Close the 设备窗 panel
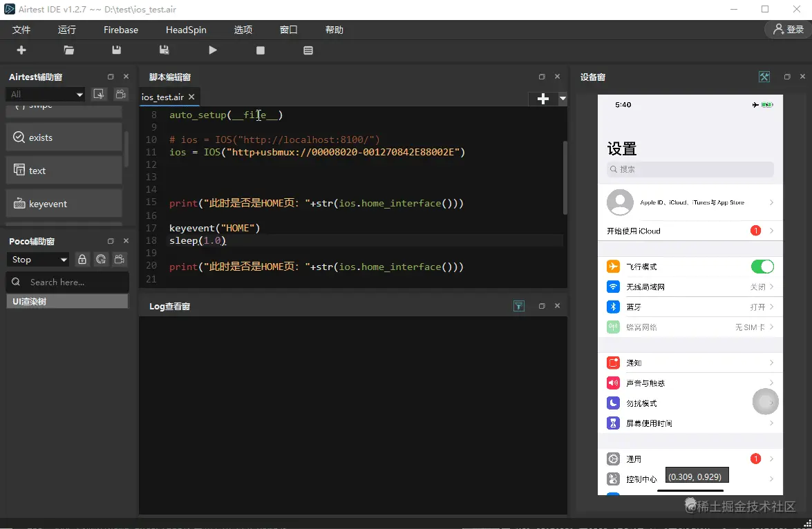This screenshot has width=812, height=529. click(803, 77)
